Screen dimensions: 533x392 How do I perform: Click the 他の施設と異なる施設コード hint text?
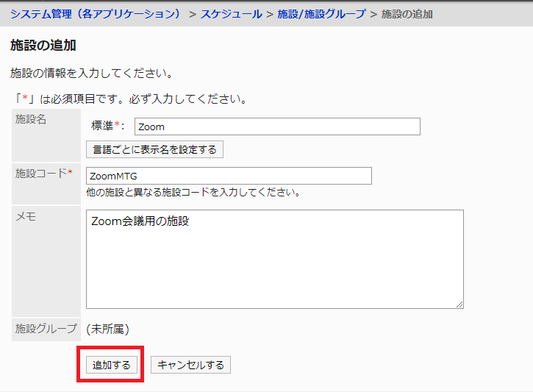pos(193,193)
